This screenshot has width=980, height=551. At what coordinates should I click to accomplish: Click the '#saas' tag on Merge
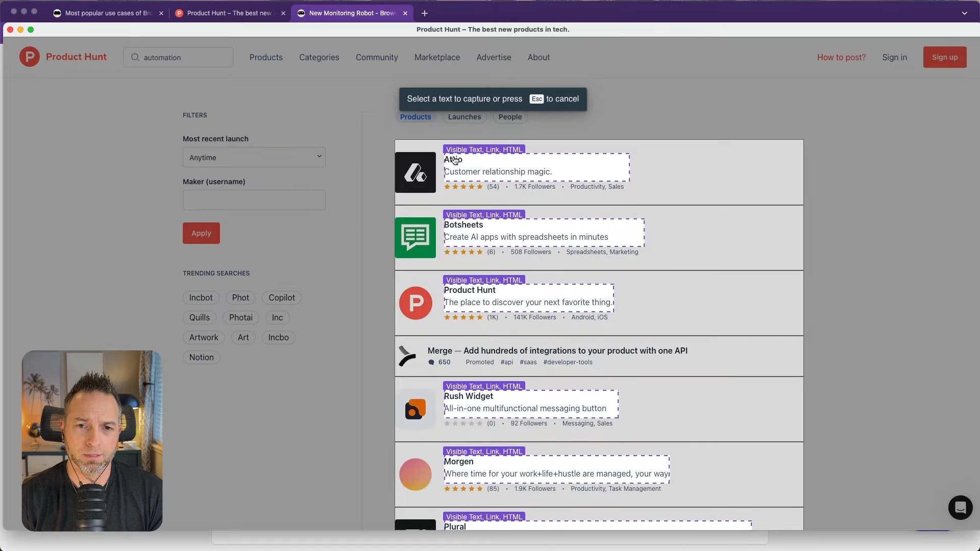click(528, 362)
